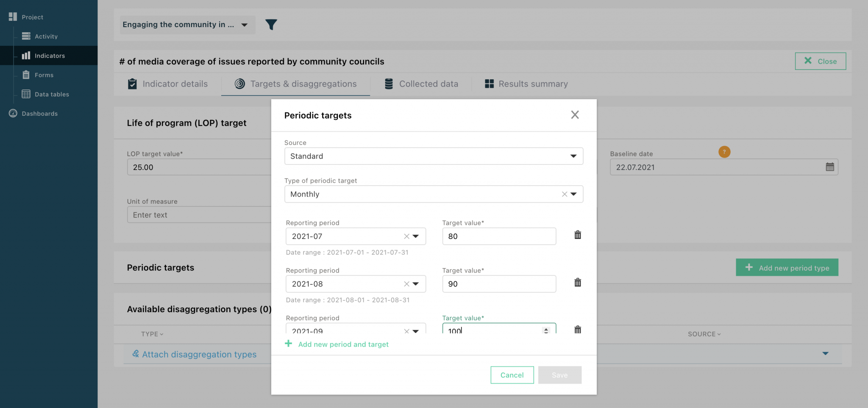Expand the Monthly period type dropdown
868x408 pixels.
point(574,194)
